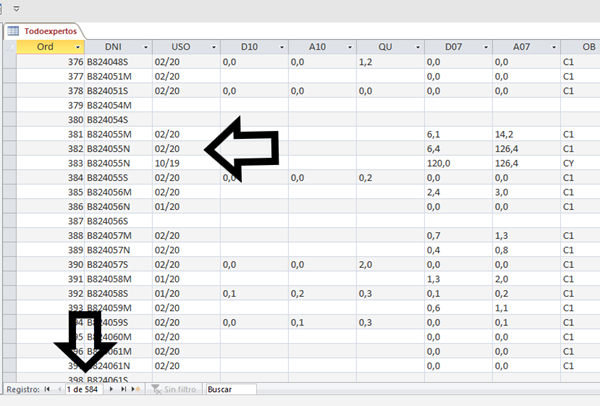Click the Sin filtro filter indicator

[x=174, y=389]
